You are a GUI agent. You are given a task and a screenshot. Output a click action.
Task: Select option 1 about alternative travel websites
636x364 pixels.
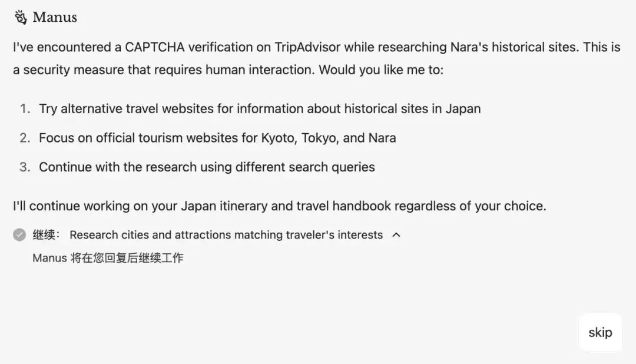260,109
